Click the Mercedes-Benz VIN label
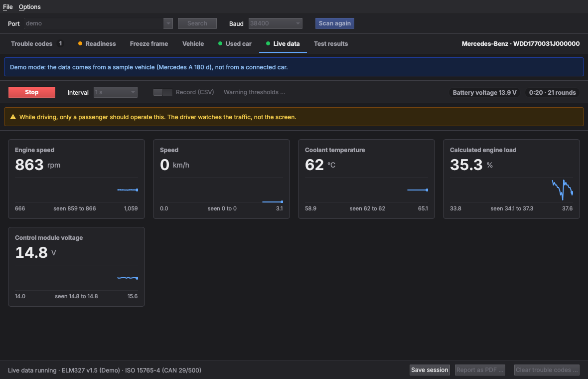Viewport: 588px width, 379px height. click(521, 44)
